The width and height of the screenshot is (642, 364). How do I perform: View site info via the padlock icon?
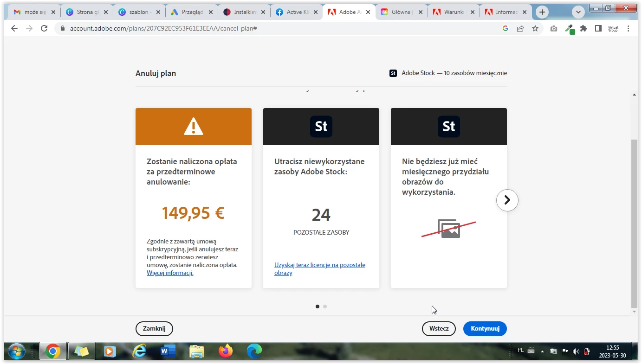click(62, 28)
